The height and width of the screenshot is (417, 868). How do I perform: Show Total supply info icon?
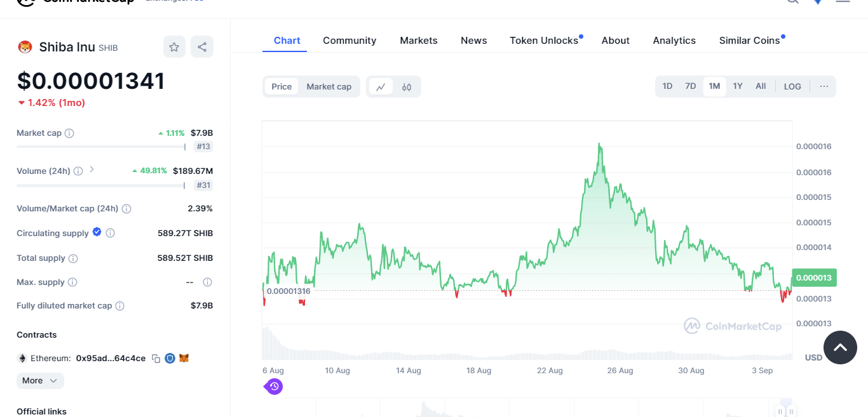[x=73, y=258]
